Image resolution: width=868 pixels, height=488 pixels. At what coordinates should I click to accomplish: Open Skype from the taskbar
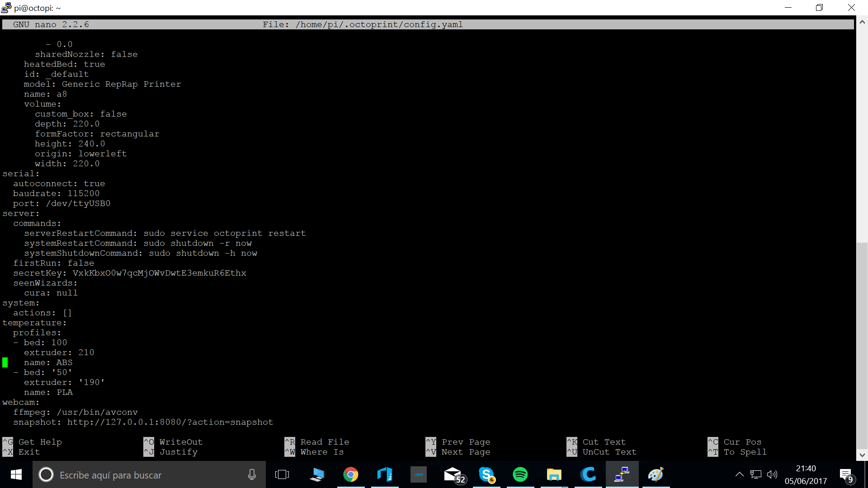tap(486, 475)
